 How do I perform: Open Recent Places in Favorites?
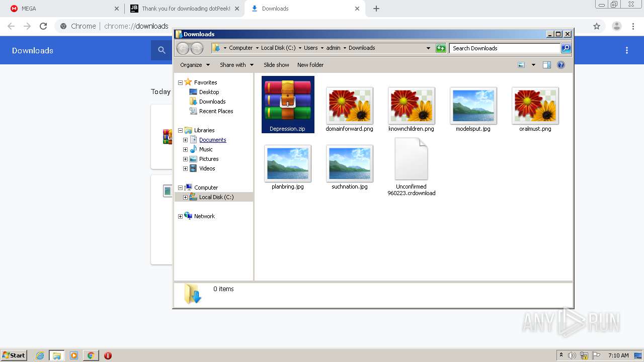[216, 111]
